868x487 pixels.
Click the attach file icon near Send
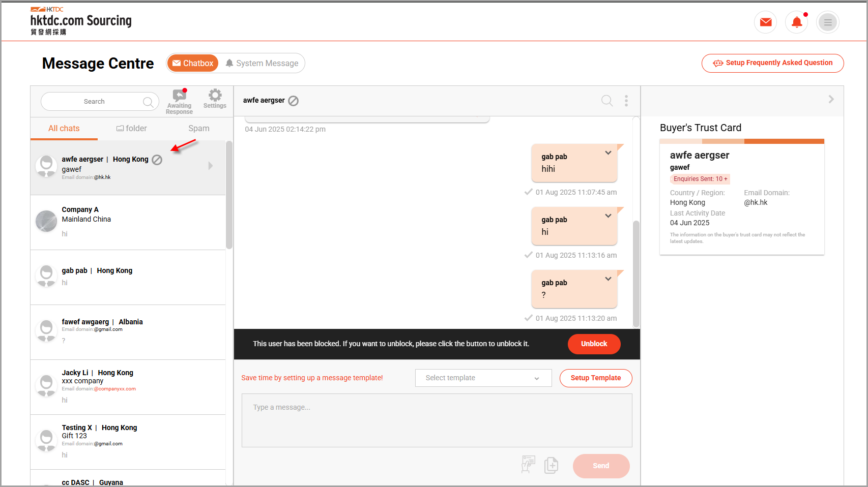[x=551, y=465]
